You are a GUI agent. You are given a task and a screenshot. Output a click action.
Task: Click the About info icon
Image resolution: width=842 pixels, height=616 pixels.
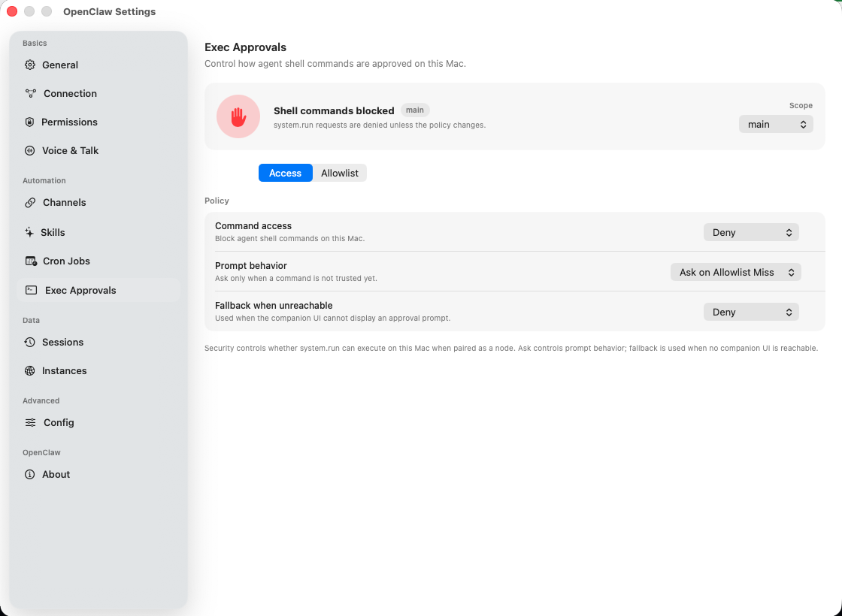coord(30,474)
